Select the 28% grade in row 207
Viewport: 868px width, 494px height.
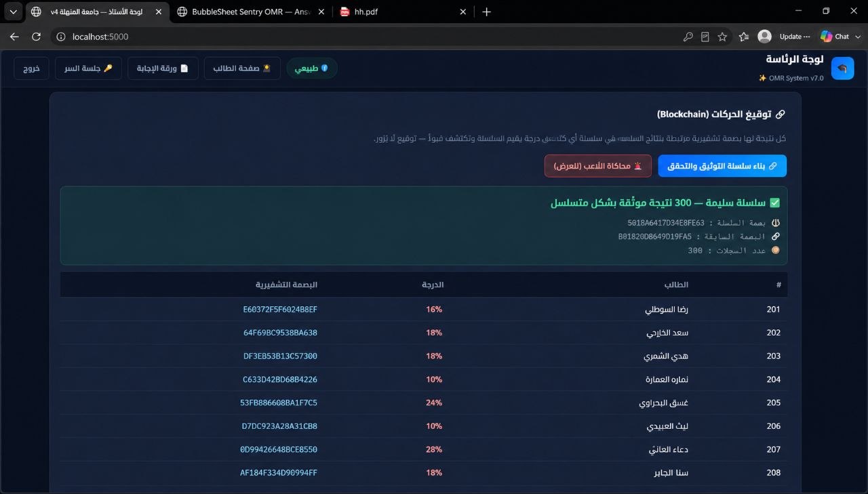pyautogui.click(x=434, y=449)
